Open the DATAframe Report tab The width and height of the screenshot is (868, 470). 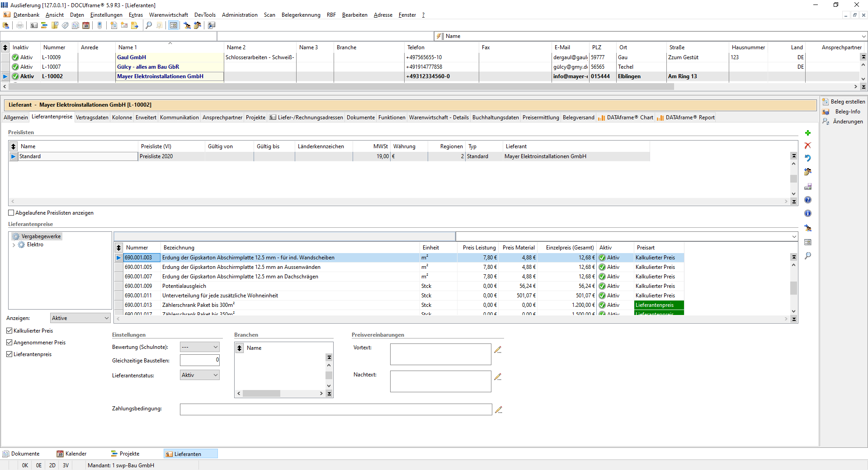click(686, 117)
